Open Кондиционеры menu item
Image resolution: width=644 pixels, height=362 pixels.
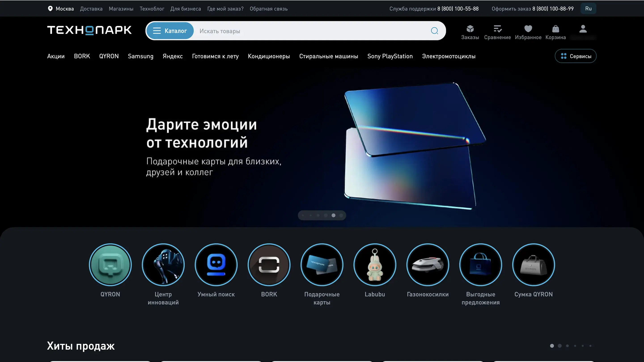[x=269, y=56]
